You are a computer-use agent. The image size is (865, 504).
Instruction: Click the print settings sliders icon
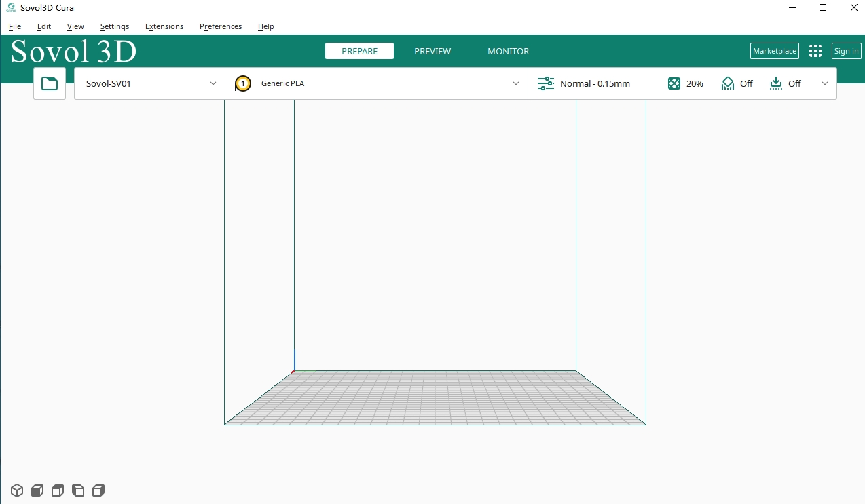coord(546,83)
